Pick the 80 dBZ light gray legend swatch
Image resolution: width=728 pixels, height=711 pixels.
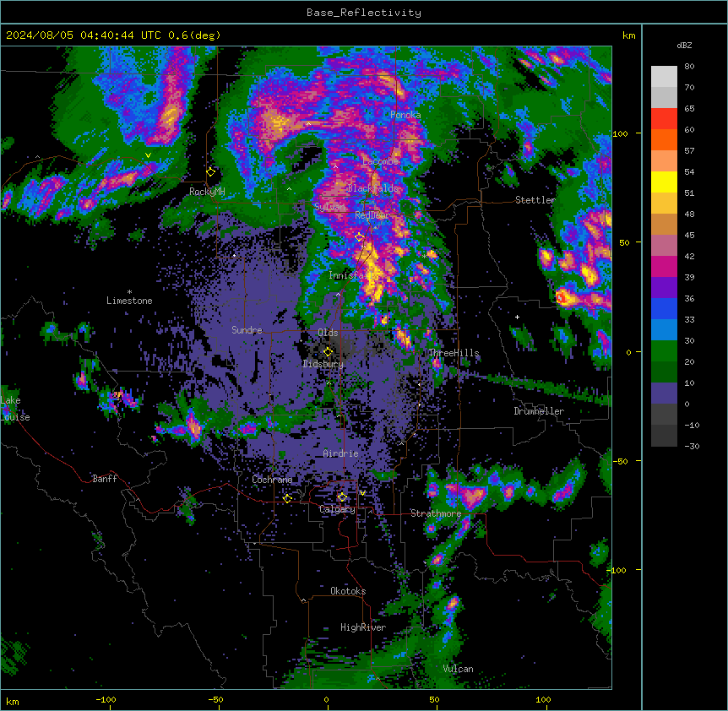[x=664, y=77]
